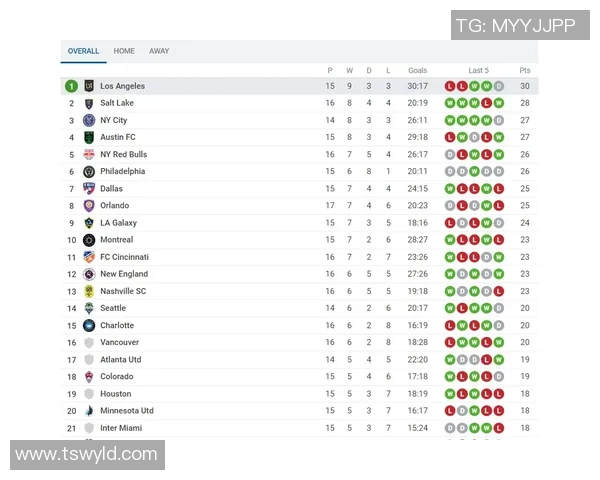Screen dimensions: 600x480
Task: Sort table by Pts column header
Action: coord(525,70)
